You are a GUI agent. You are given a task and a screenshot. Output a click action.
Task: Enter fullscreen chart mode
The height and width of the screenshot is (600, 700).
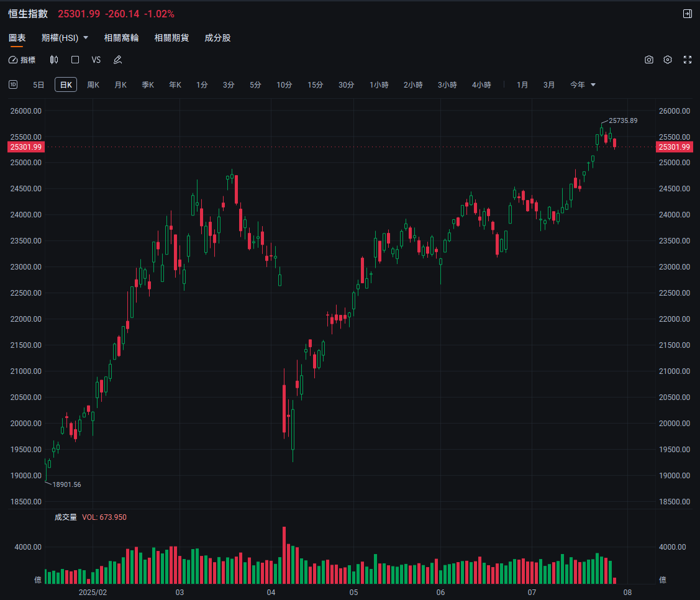tap(686, 60)
